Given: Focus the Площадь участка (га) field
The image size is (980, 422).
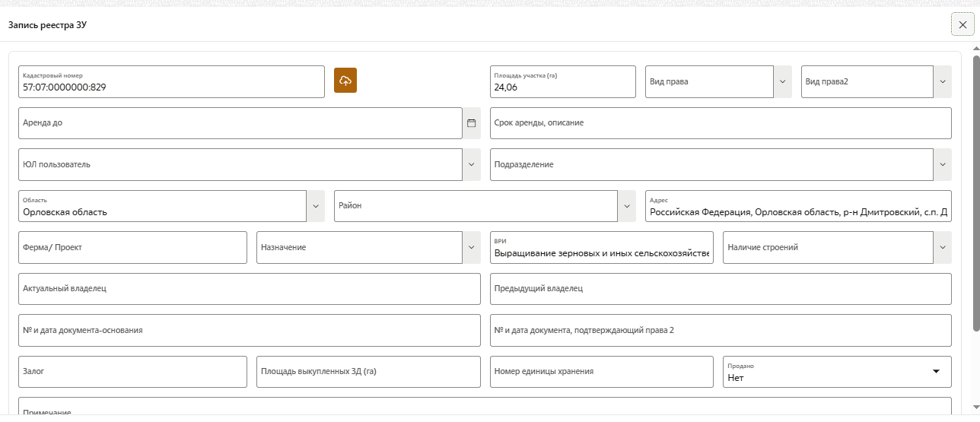Looking at the screenshot, I should point(562,86).
